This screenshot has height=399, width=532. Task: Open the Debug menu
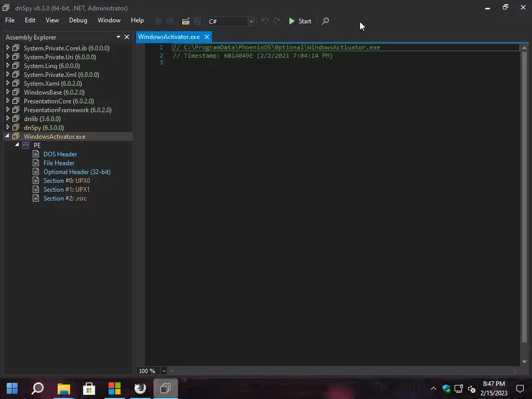click(78, 20)
